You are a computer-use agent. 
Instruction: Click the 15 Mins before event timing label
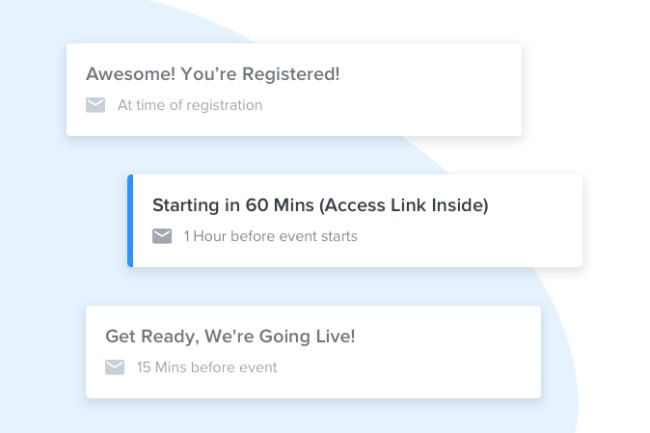(207, 367)
